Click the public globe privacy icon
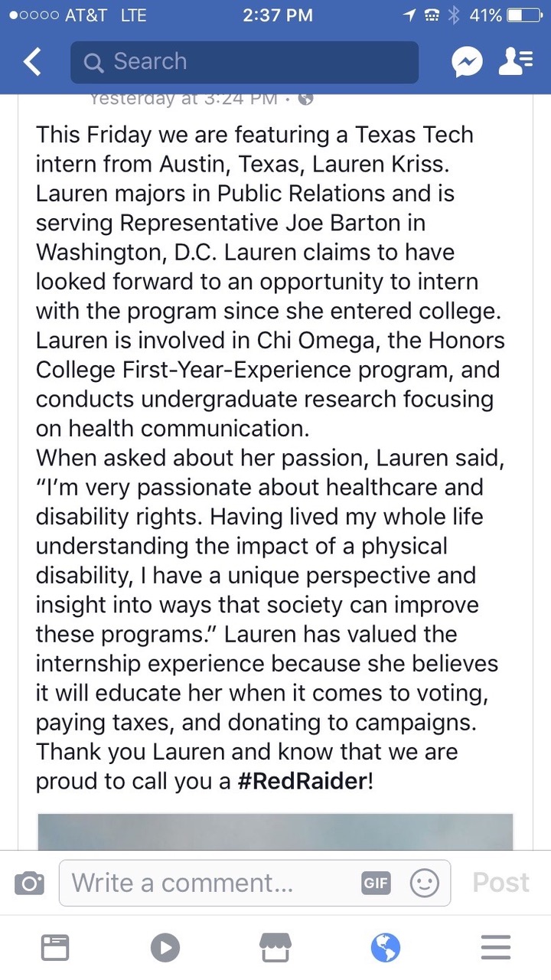This screenshot has height=980, width=551. (305, 99)
